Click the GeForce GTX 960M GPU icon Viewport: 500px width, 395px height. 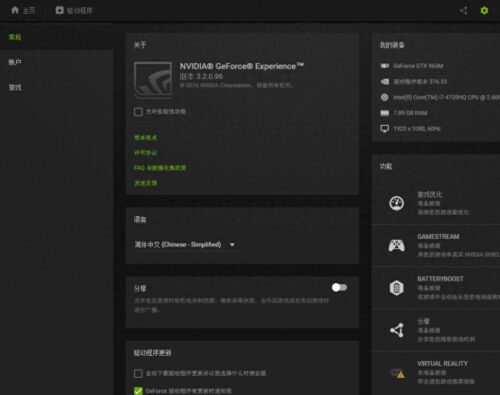[385, 66]
